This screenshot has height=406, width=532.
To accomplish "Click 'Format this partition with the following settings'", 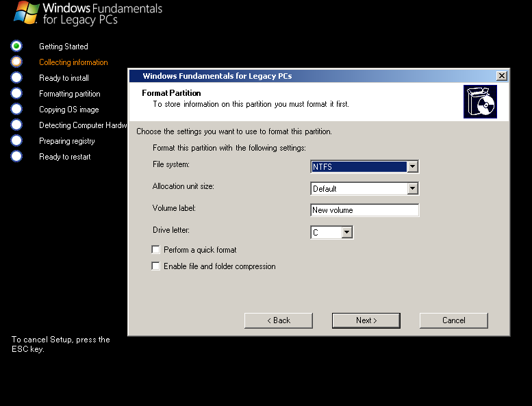I will click(x=229, y=148).
